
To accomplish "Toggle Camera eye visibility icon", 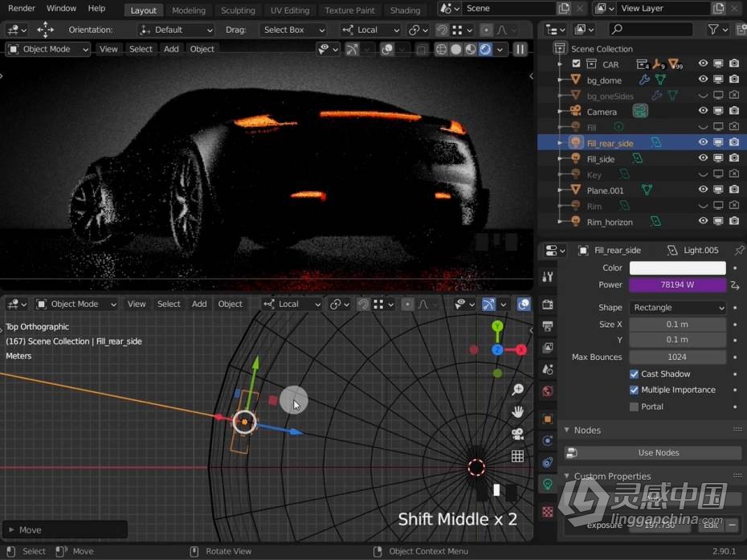I will coord(703,111).
